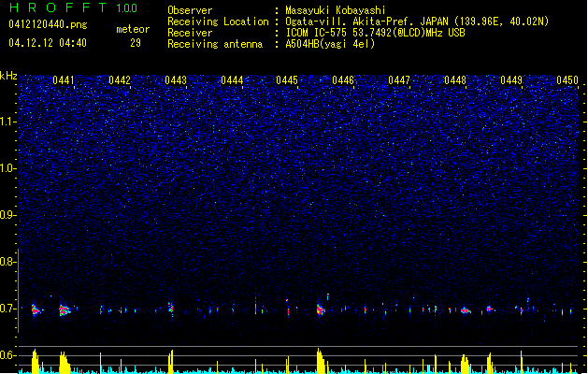Click the strong meteor echo just after 0445
The width and height of the screenshot is (588, 374).
[321, 309]
